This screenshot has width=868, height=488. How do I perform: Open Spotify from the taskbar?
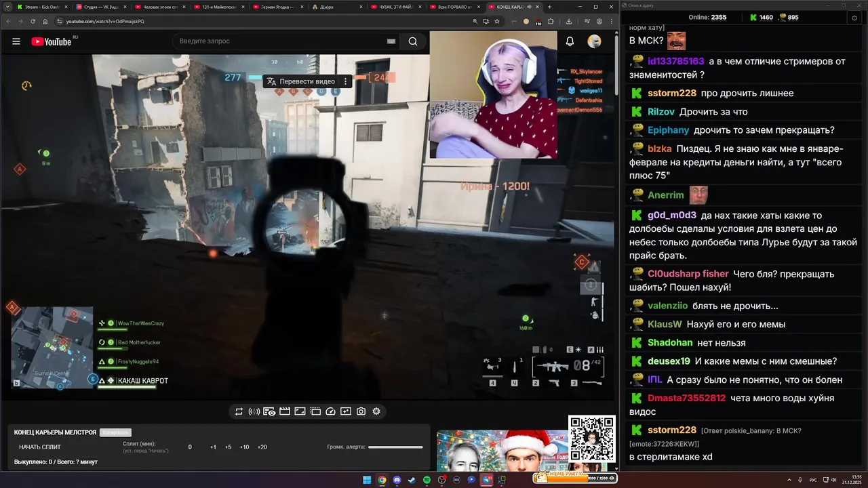[427, 480]
